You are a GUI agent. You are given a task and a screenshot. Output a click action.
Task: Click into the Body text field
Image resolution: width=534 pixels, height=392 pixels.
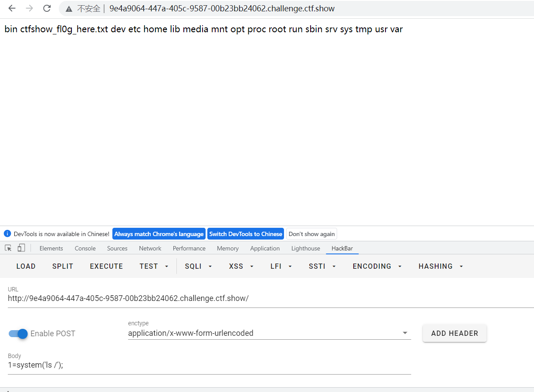(209, 365)
